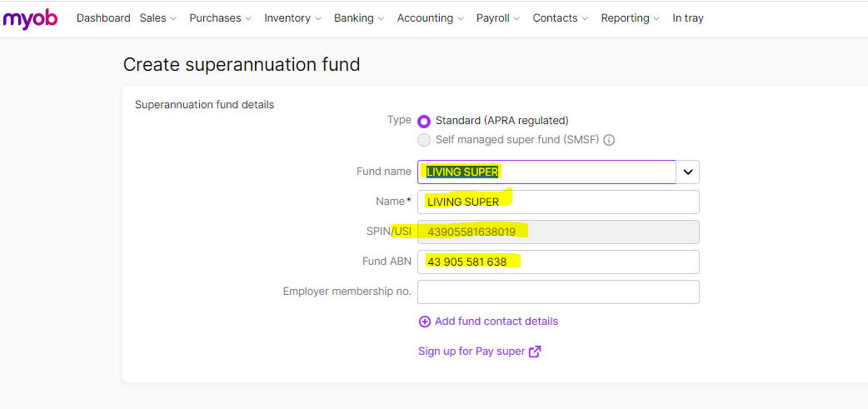The width and height of the screenshot is (868, 409).
Task: Click the Employer membership no. field
Action: point(558,292)
